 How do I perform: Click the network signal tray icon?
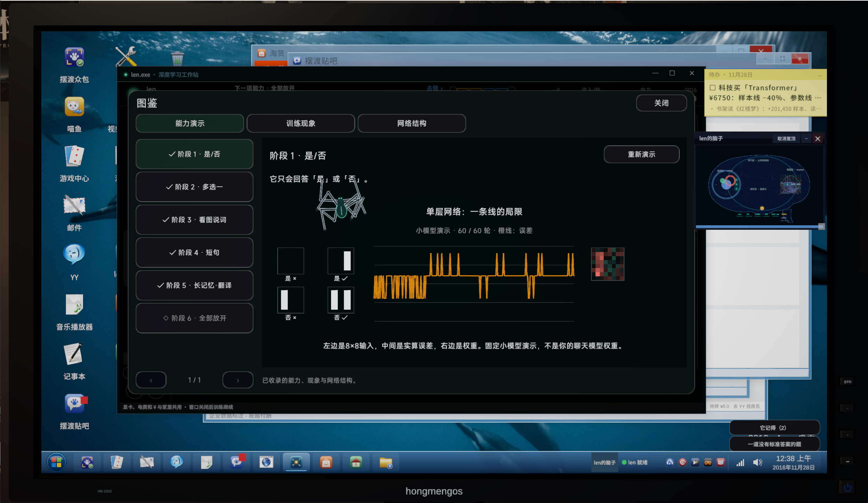tap(740, 462)
